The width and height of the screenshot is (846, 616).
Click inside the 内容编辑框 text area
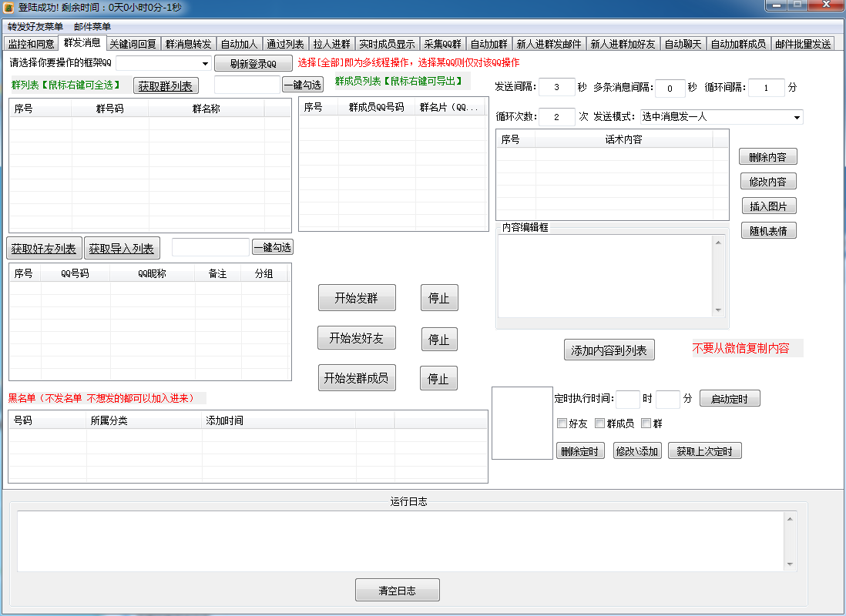pos(606,276)
